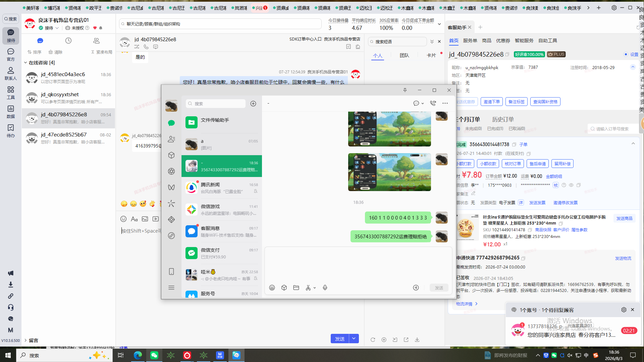This screenshot has width=644, height=362.
Task: Open 联系人 contacts in the JD sidebar
Action: coord(11,73)
